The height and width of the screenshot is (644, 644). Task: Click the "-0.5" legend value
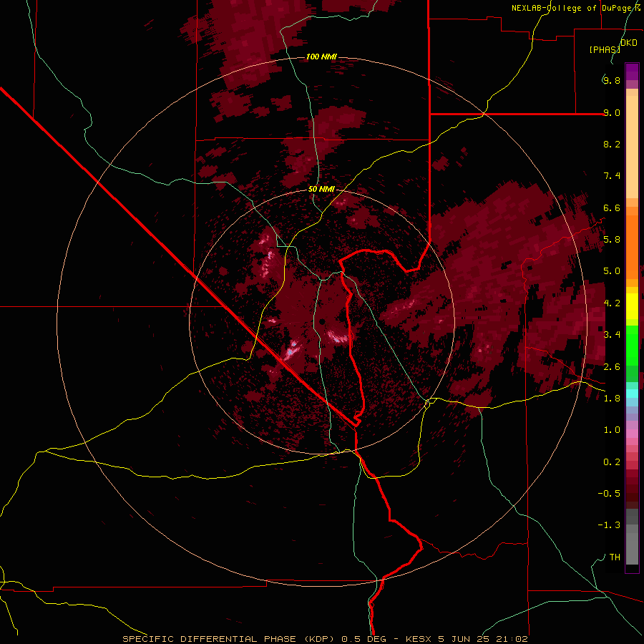point(609,494)
